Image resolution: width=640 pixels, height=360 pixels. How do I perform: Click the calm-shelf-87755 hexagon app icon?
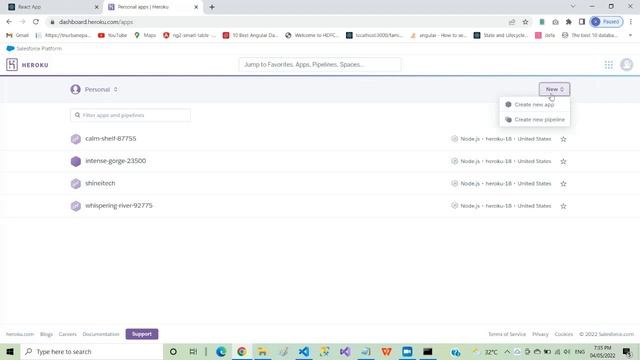pyautogui.click(x=76, y=139)
